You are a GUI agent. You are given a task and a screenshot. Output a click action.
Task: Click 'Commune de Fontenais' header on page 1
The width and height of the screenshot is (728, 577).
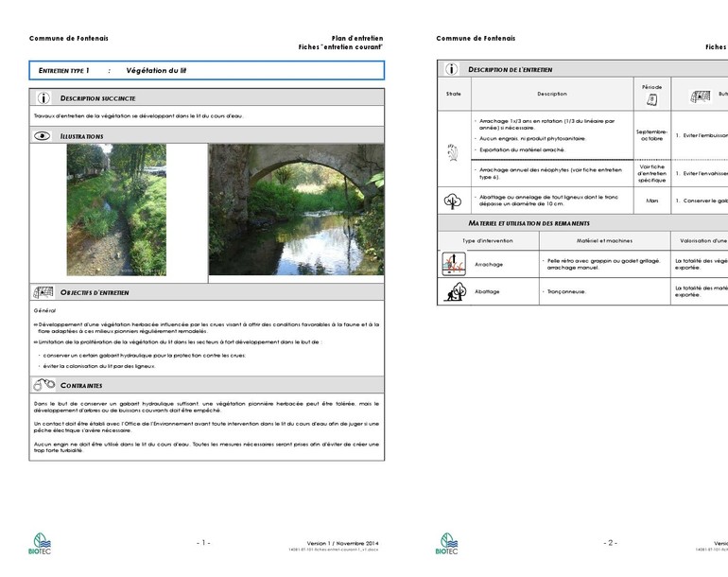tap(69, 38)
